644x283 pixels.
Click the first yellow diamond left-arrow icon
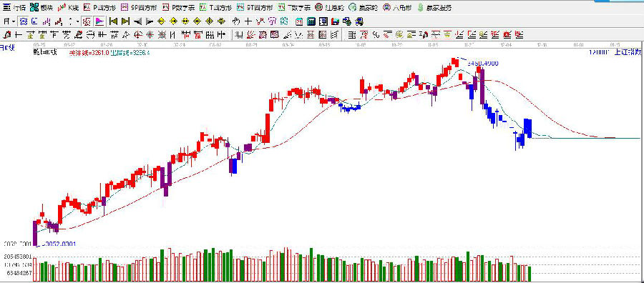point(161,21)
